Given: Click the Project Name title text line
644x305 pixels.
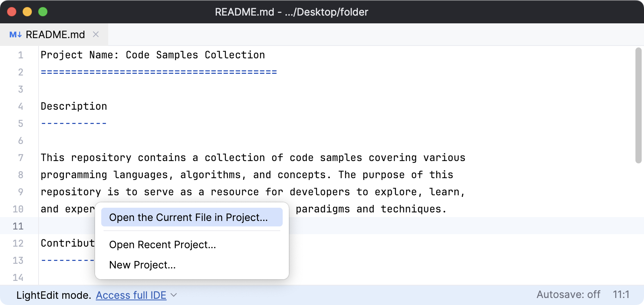Looking at the screenshot, I should [153, 55].
